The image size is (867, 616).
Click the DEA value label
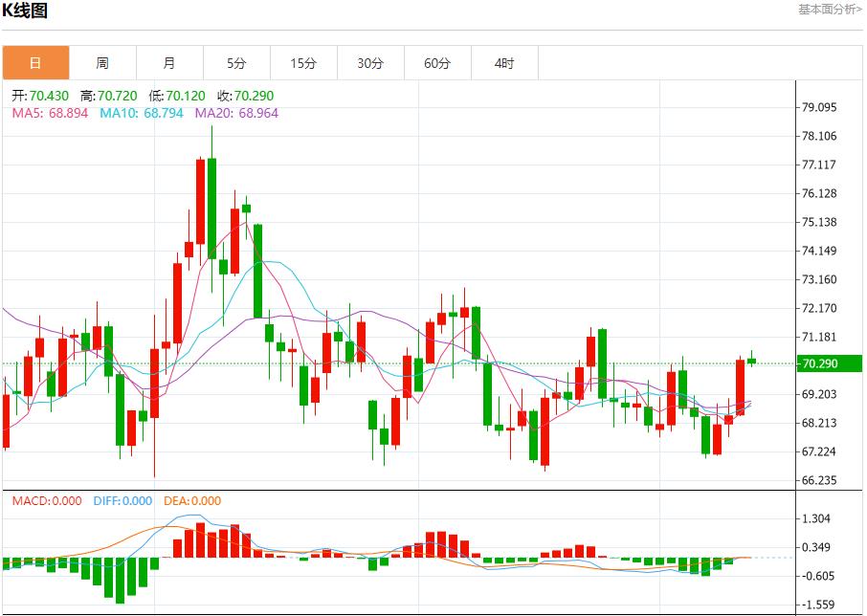[x=192, y=500]
